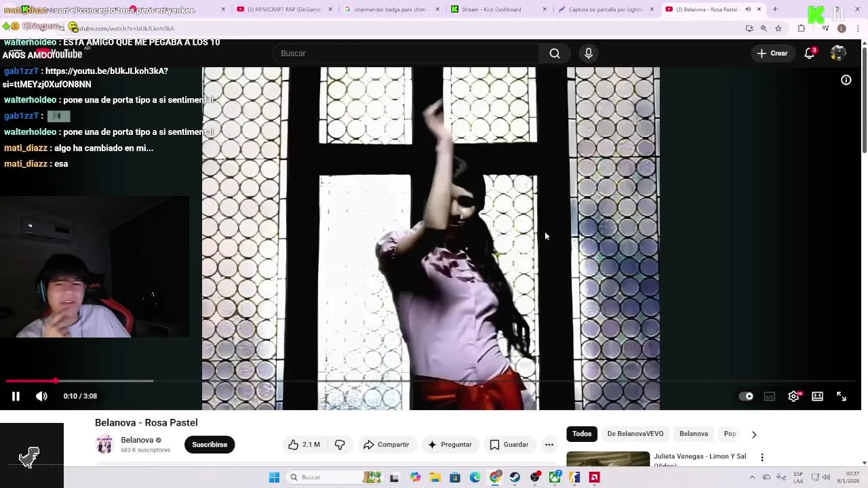Save video with 'Guardar' button

click(x=509, y=445)
